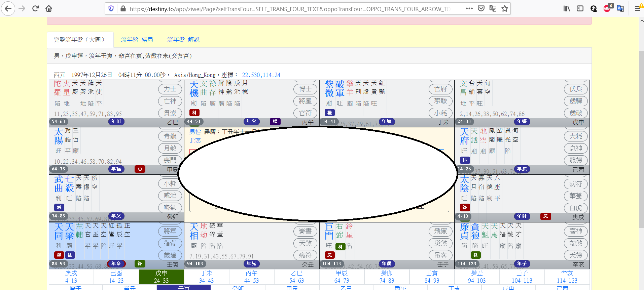Click the scrollbar up arrow
This screenshot has height=290, width=644.
point(641,21)
